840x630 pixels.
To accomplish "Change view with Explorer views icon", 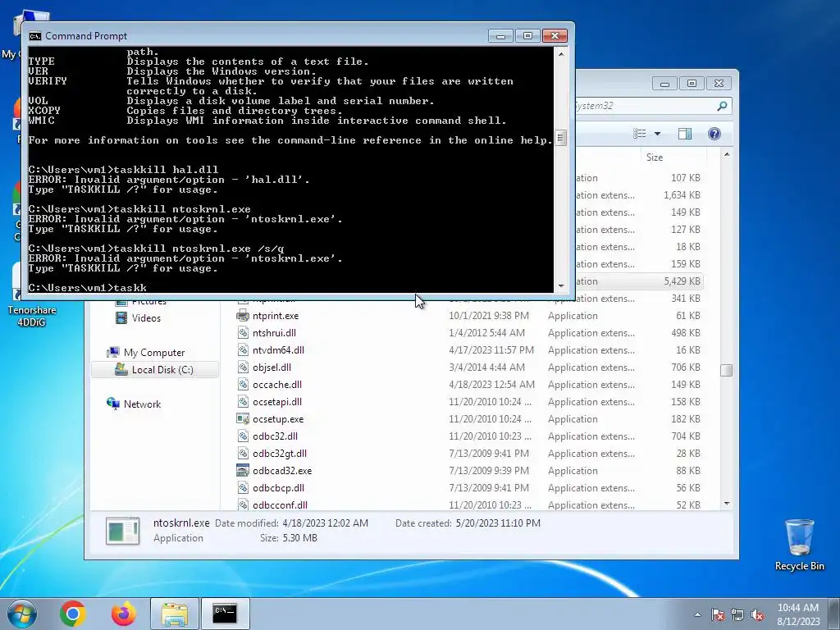I will [639, 134].
